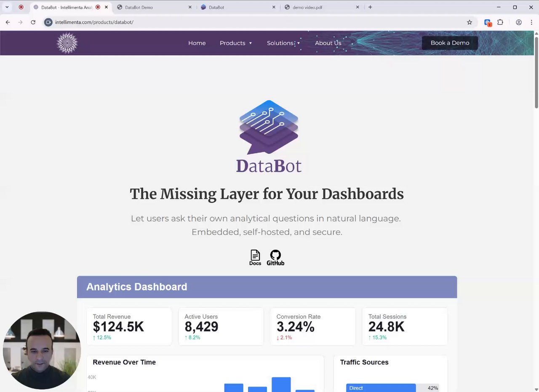The width and height of the screenshot is (539, 392).
Task: Switch to the DataBot Demo tab
Action: click(x=154, y=7)
